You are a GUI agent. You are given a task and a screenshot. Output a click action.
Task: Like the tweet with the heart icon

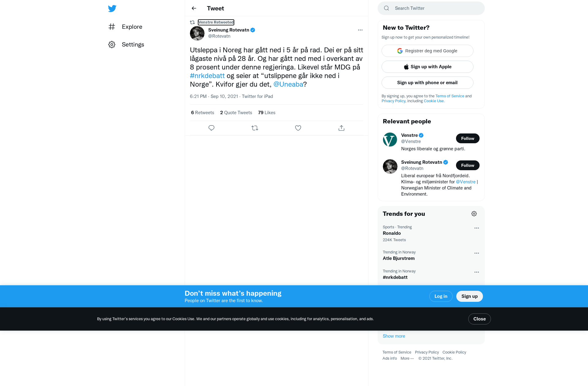click(x=298, y=128)
